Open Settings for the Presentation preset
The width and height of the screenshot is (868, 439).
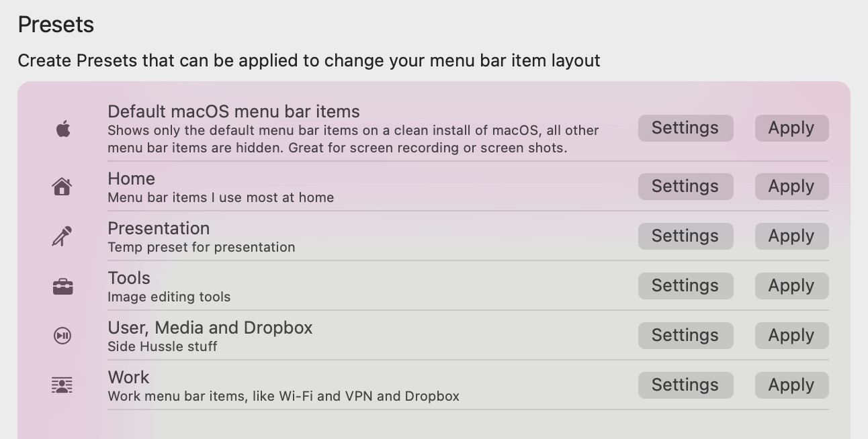tap(685, 236)
